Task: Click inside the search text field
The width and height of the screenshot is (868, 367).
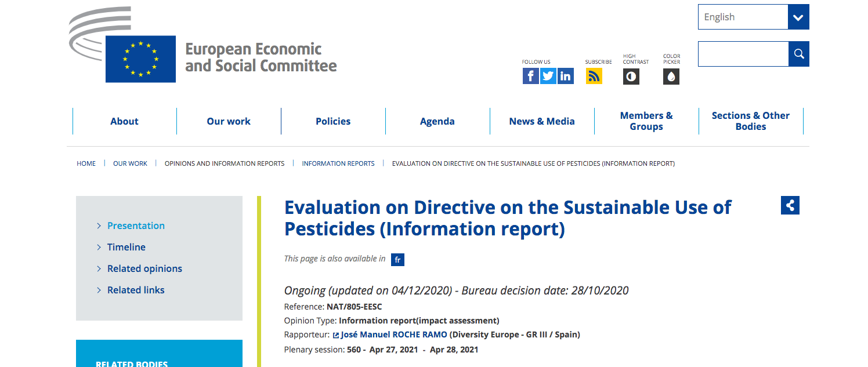Action: [x=743, y=54]
